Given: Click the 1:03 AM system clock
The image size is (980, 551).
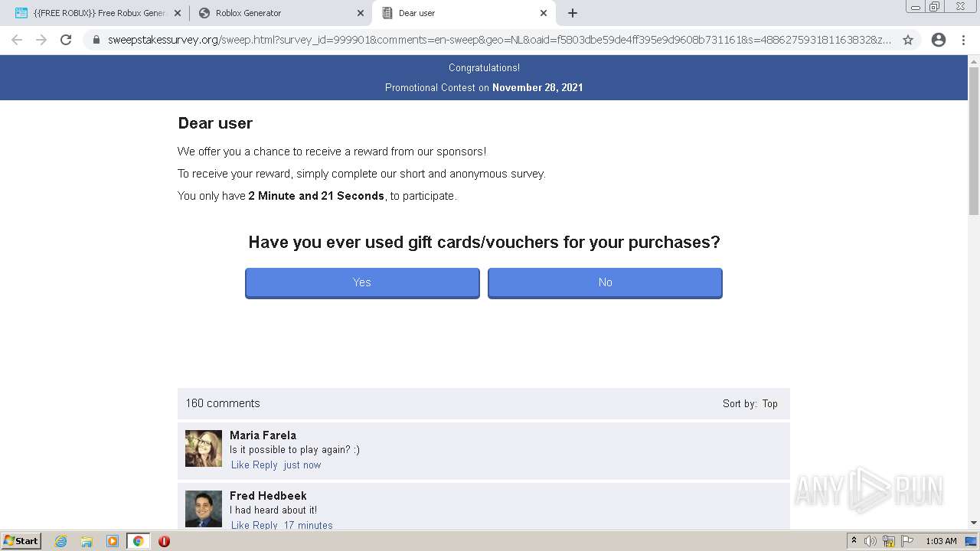Looking at the screenshot, I should tap(941, 541).
